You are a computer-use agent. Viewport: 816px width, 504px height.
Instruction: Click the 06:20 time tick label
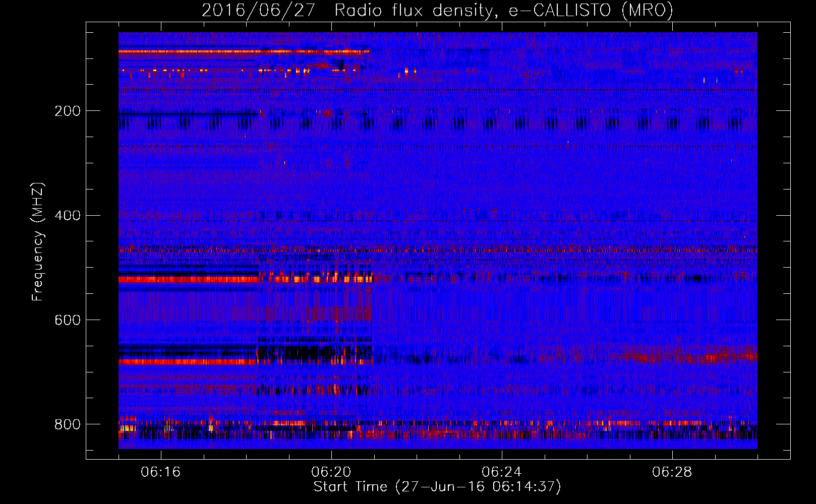(x=331, y=472)
